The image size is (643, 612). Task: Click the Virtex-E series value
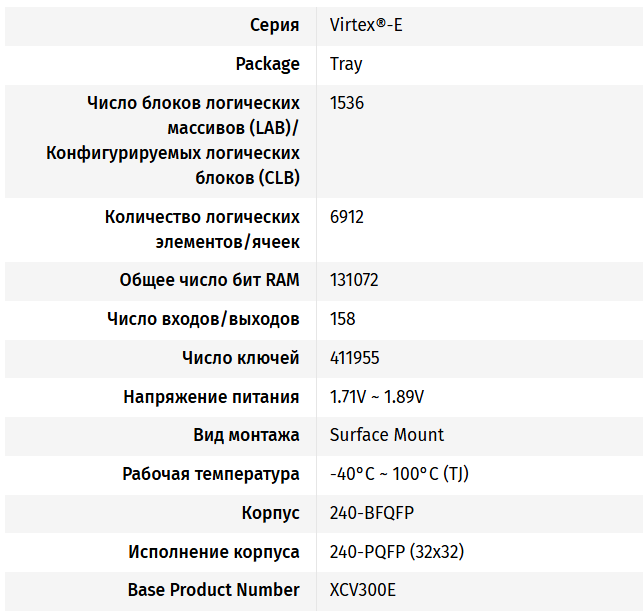click(x=366, y=25)
